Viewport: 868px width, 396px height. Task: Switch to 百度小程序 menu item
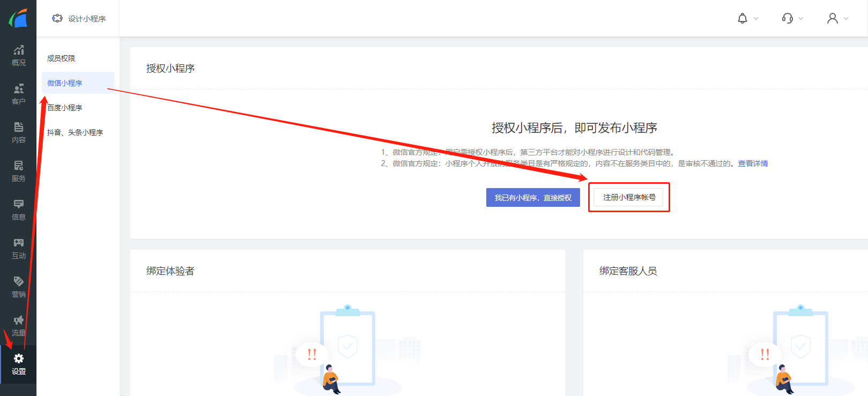pyautogui.click(x=65, y=108)
